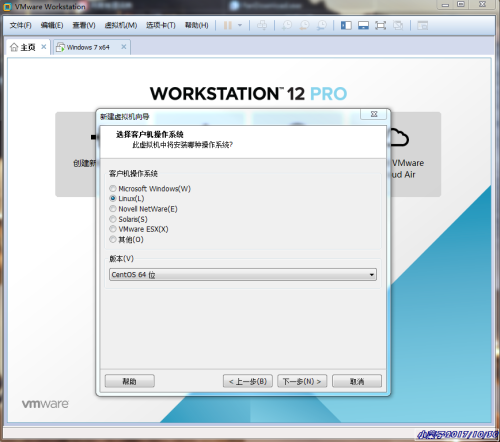Click the home icon on 主页 tab
The height and width of the screenshot is (442, 500).
[14, 47]
